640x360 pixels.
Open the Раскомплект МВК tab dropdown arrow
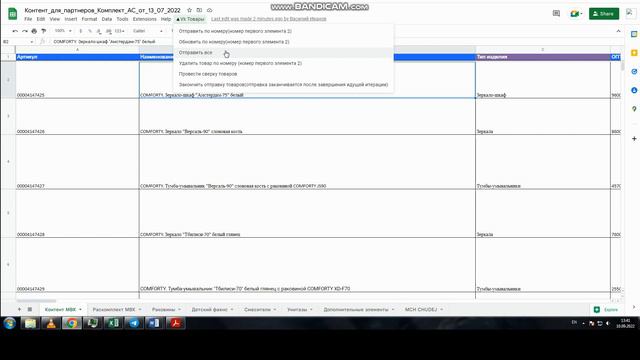pyautogui.click(x=140, y=309)
